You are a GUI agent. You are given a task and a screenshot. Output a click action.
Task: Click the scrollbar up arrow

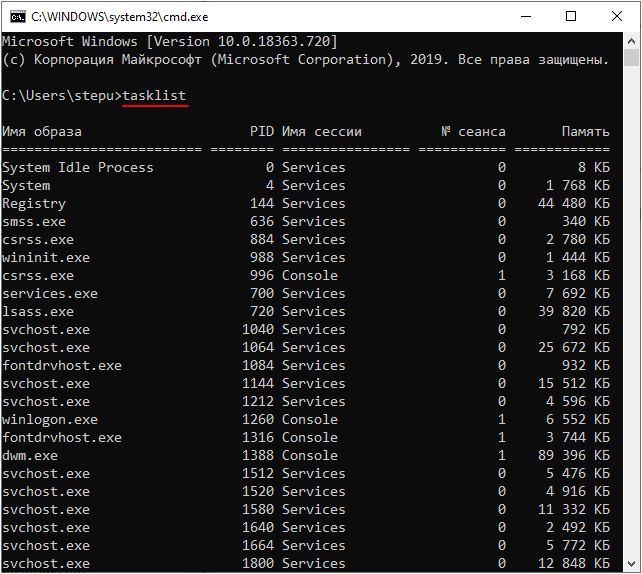click(631, 41)
